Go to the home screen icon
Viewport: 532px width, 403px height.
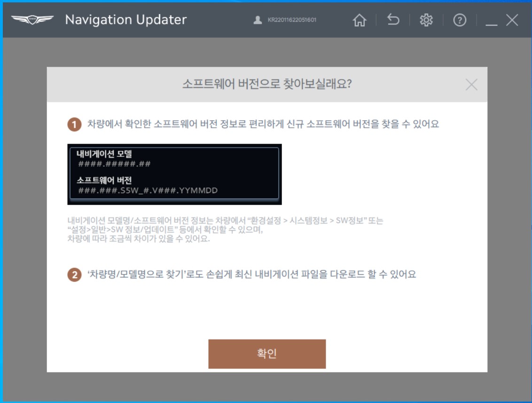point(360,20)
